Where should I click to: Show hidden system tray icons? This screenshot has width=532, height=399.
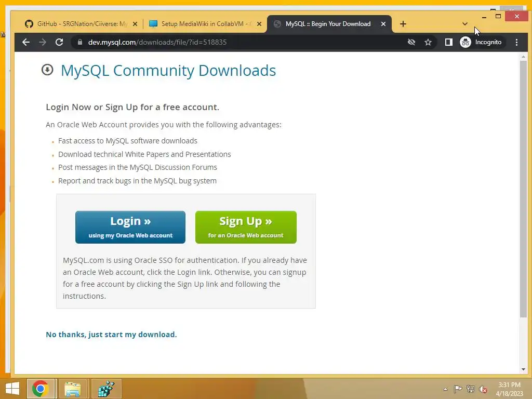[445, 389]
